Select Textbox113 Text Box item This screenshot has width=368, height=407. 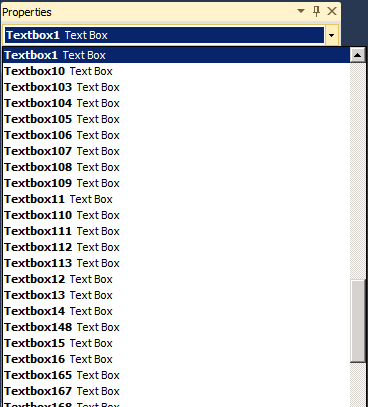click(176, 263)
